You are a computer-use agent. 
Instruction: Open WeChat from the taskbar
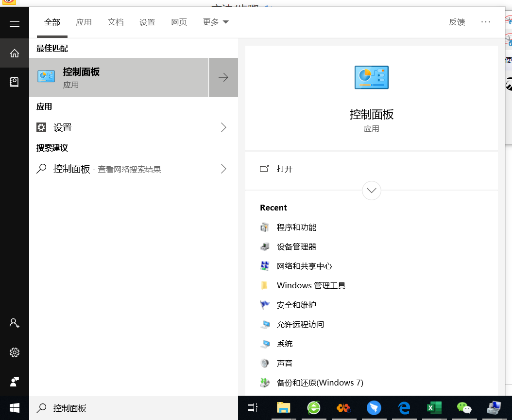(464, 407)
